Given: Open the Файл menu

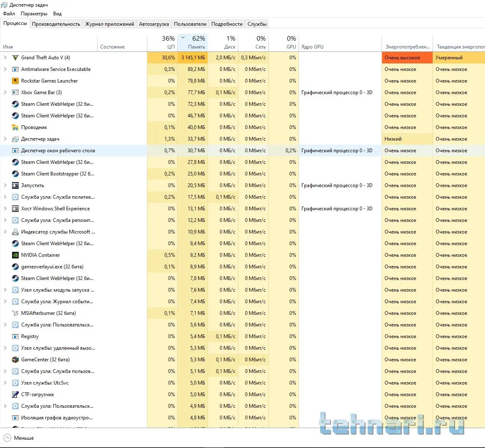Looking at the screenshot, I should point(9,14).
